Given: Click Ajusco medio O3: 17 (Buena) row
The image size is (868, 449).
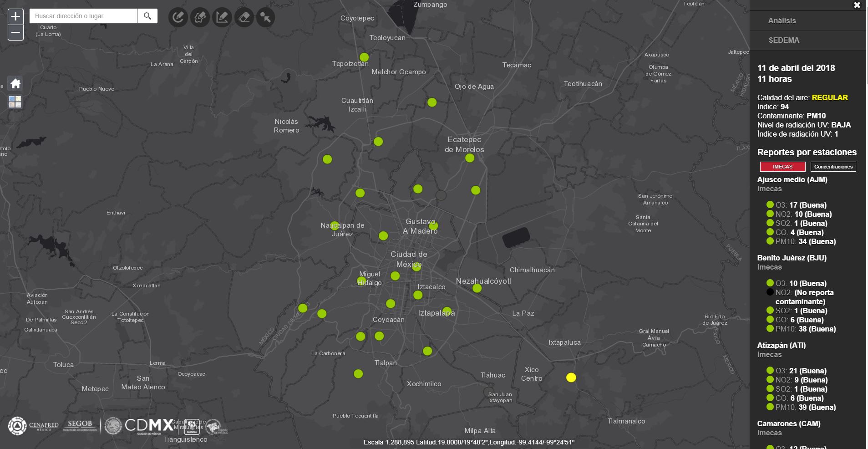Looking at the screenshot, I should [797, 205].
